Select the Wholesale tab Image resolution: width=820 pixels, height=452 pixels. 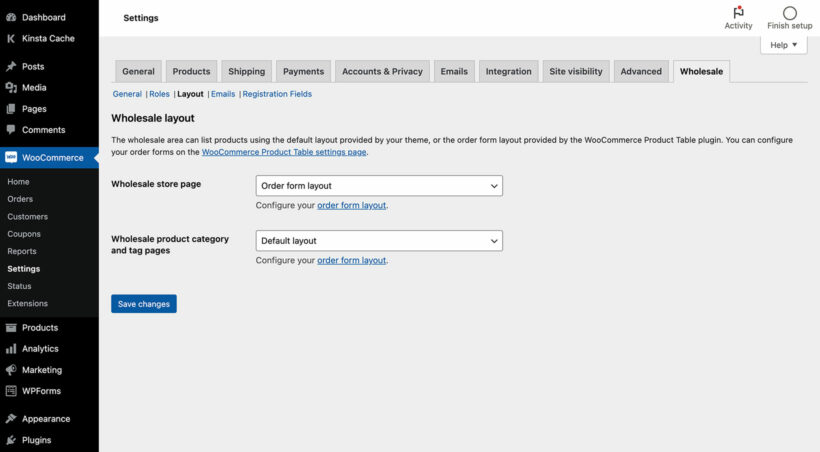click(701, 71)
